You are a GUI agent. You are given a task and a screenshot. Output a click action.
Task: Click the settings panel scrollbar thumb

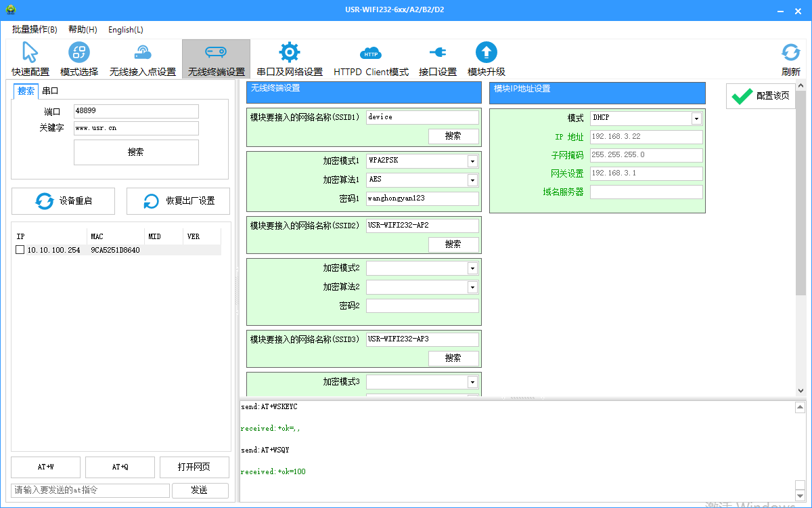tap(800, 193)
